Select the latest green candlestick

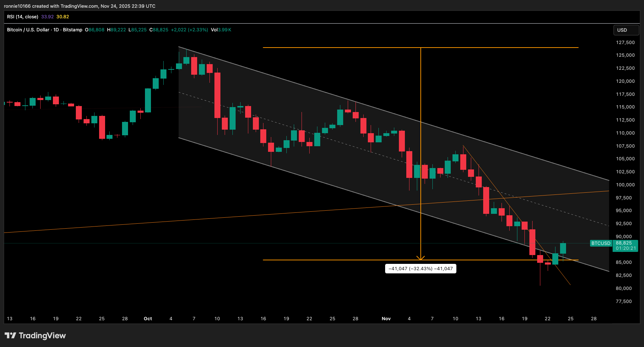coord(563,248)
